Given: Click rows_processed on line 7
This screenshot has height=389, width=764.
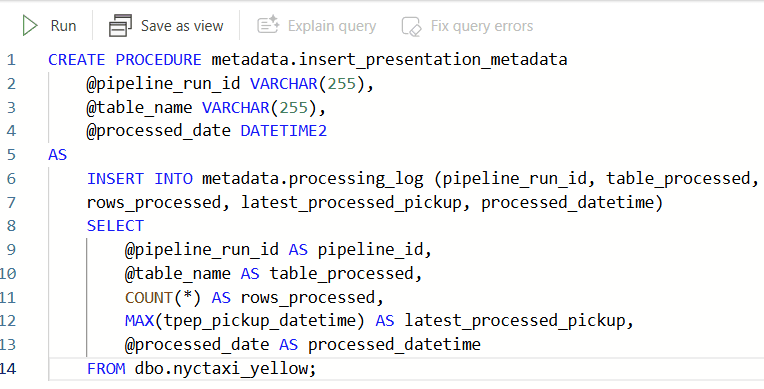Looking at the screenshot, I should (154, 202).
